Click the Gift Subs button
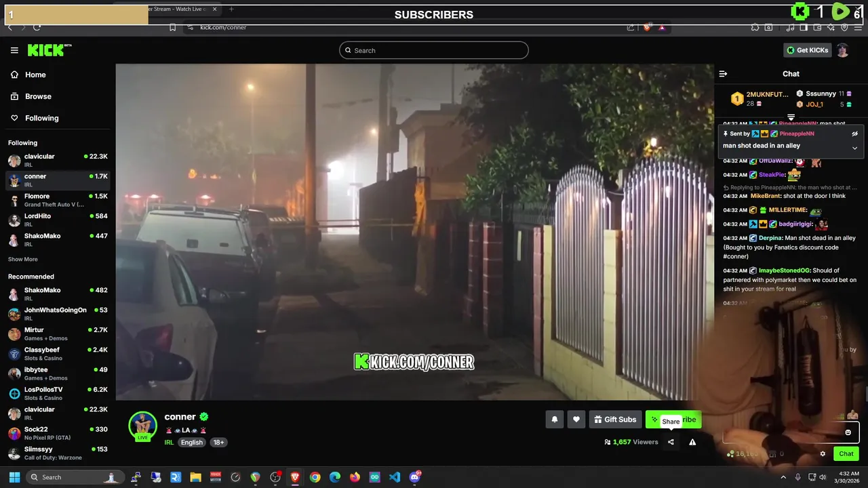868x488 pixels. (x=615, y=420)
